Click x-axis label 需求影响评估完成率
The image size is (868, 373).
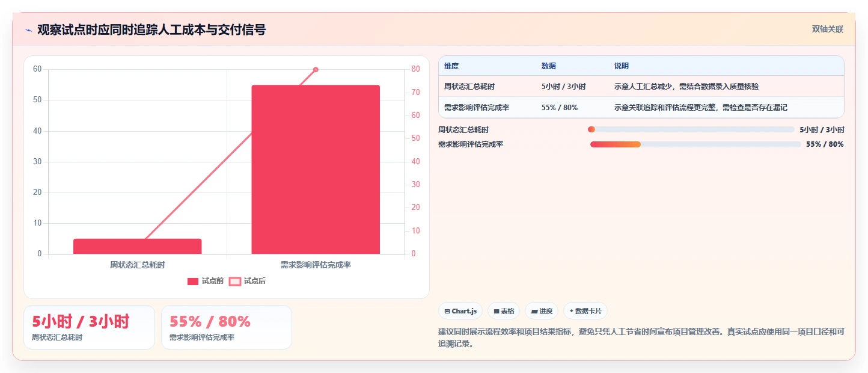click(316, 265)
